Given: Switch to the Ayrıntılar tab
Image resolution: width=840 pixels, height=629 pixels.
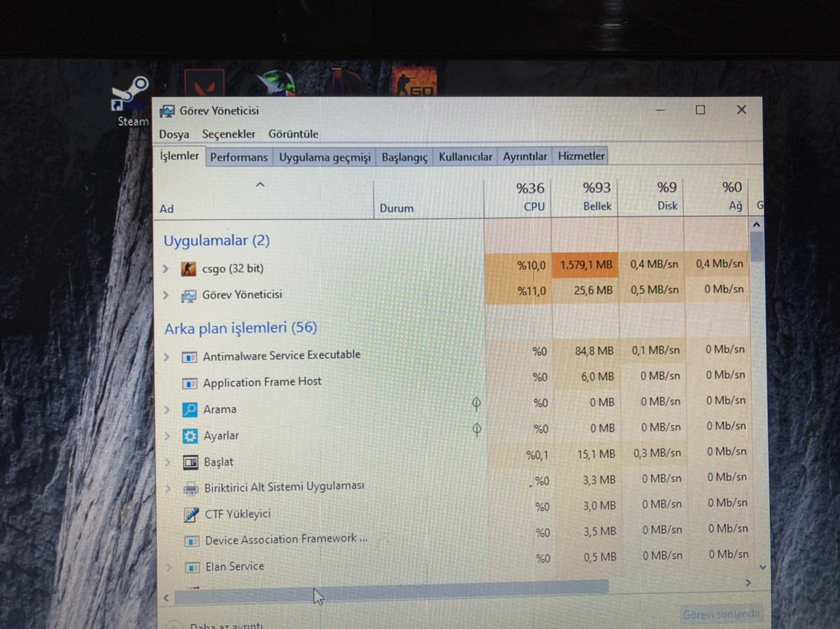Looking at the screenshot, I should (x=525, y=156).
